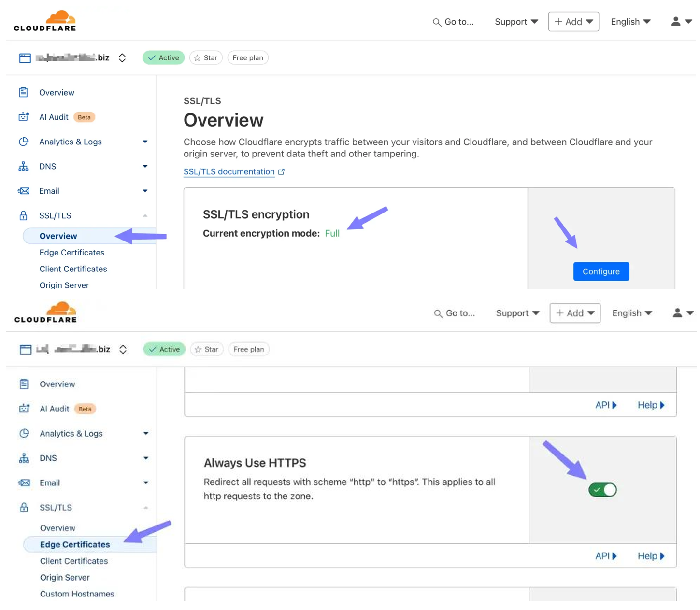This screenshot has width=700, height=610.
Task: Click SSL/TLS lock icon in bottom sidebar
Action: click(24, 507)
